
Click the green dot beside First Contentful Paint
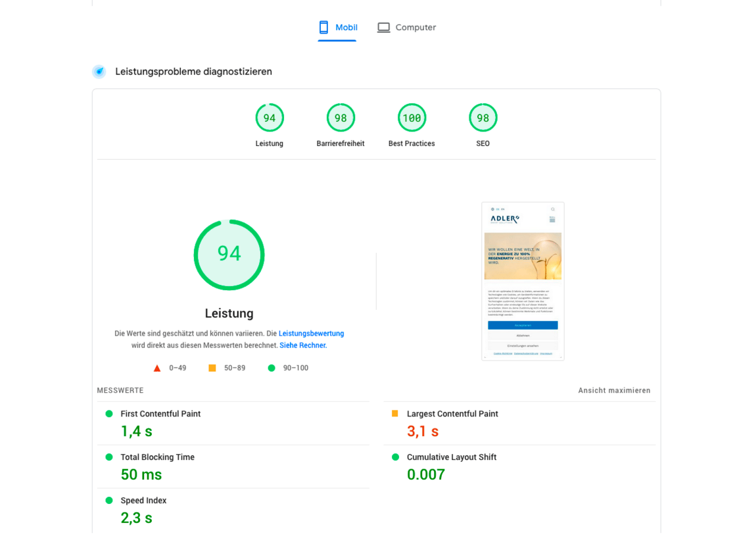click(109, 414)
